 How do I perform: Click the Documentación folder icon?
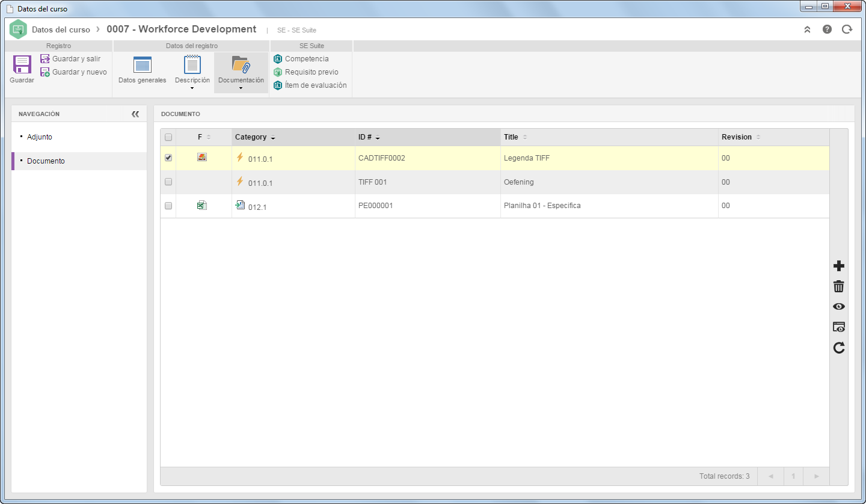click(241, 64)
